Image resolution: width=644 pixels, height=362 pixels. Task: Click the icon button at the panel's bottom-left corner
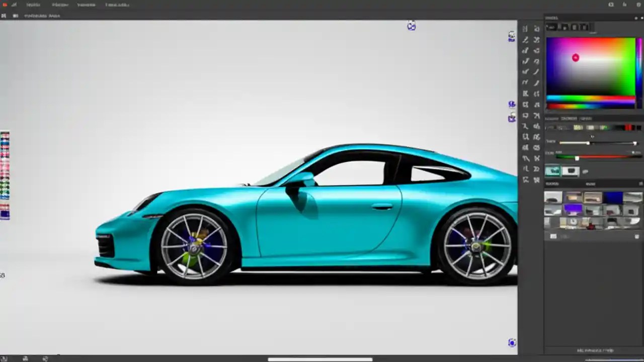[553, 235]
